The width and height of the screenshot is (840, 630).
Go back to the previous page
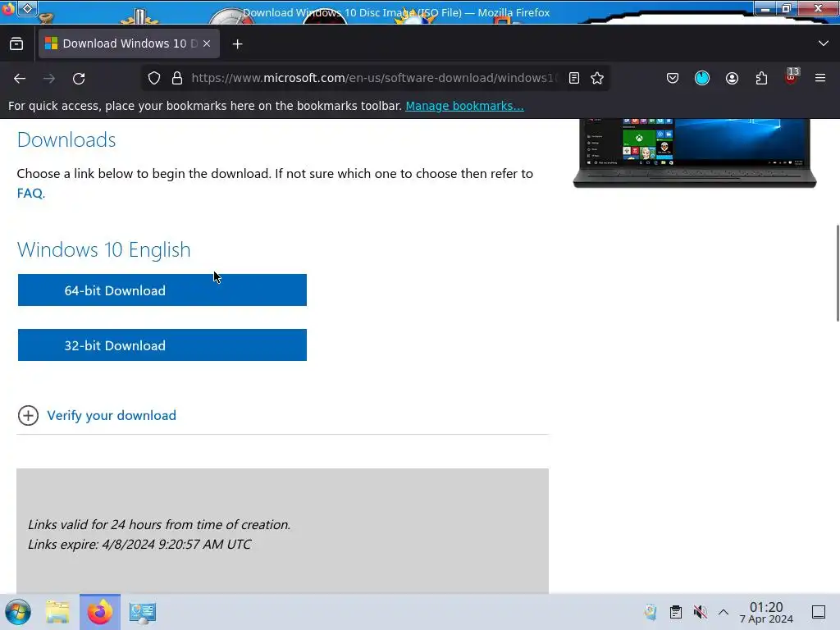20,78
